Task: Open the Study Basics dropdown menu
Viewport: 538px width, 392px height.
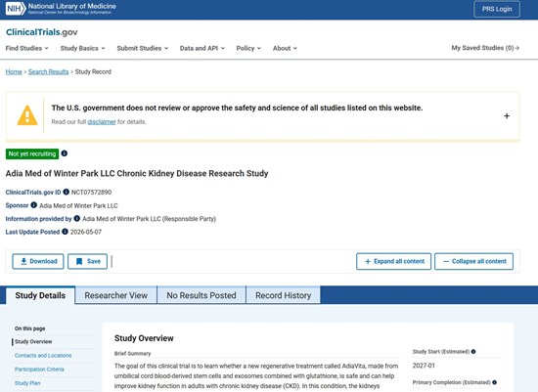Action: 82,48
